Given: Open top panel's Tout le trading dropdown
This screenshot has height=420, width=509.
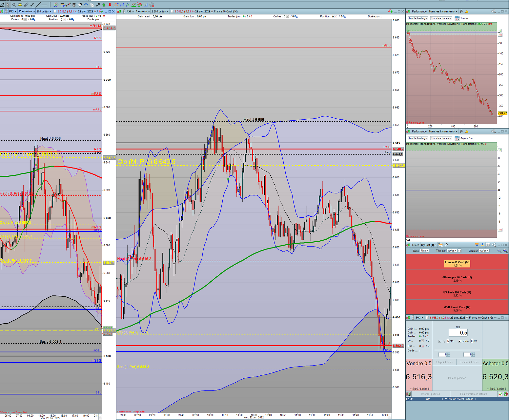Looking at the screenshot, I should [x=418, y=18].
